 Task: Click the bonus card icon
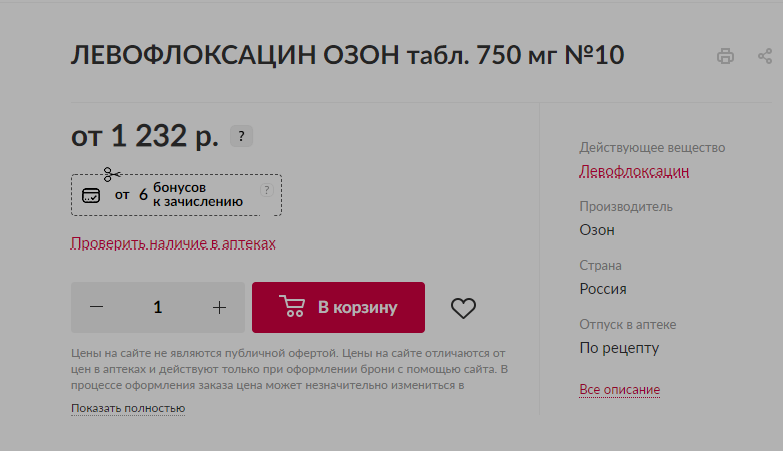[x=91, y=195]
